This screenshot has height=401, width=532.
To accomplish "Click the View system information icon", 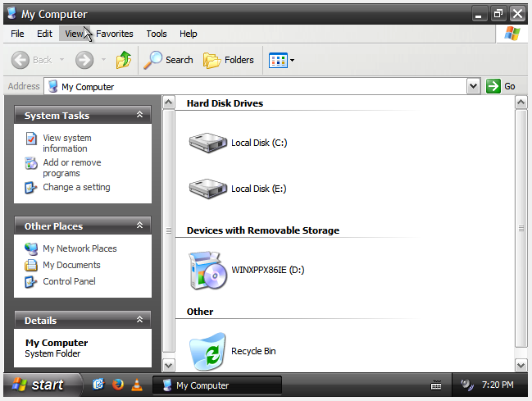I will point(31,139).
